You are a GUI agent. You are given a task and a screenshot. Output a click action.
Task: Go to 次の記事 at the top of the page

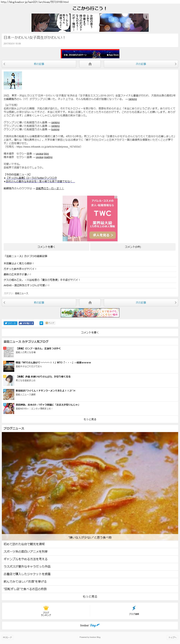[141, 64]
